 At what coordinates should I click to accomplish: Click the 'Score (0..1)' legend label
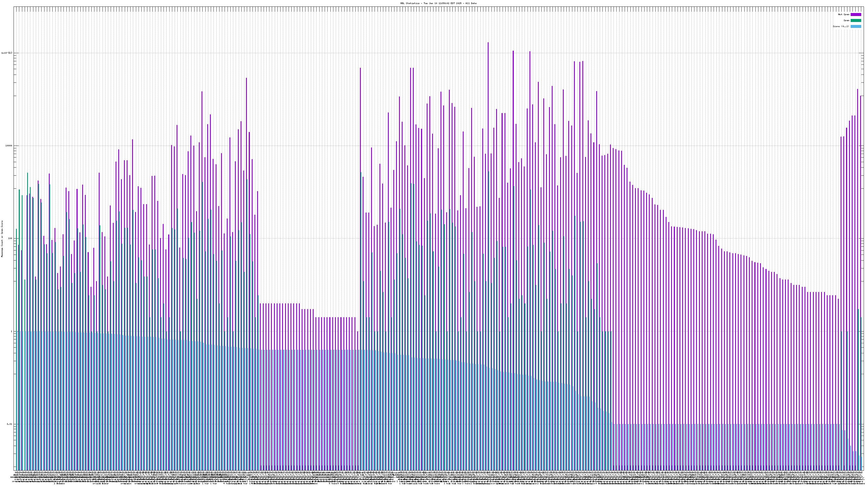841,26
